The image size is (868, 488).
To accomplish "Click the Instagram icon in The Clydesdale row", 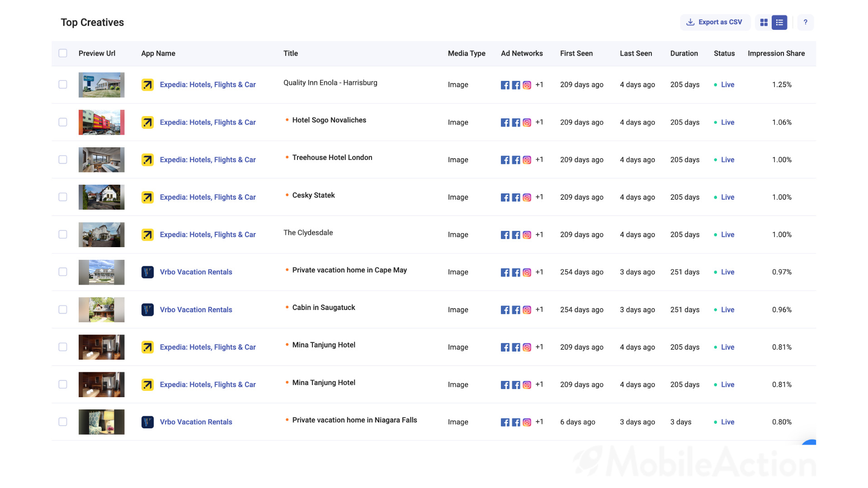I will 527,235.
